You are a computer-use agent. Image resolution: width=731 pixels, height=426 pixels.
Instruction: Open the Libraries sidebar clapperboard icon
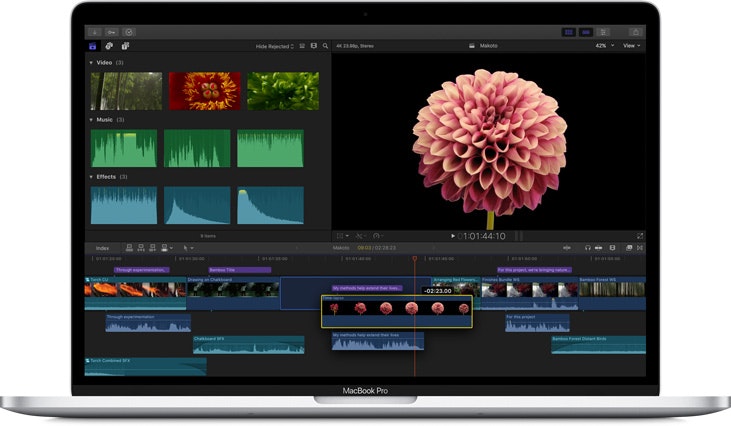click(93, 46)
